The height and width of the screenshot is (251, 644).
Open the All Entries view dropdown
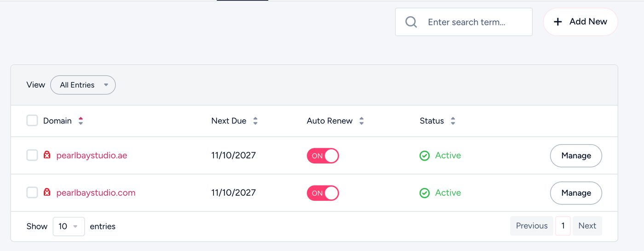pyautogui.click(x=83, y=85)
